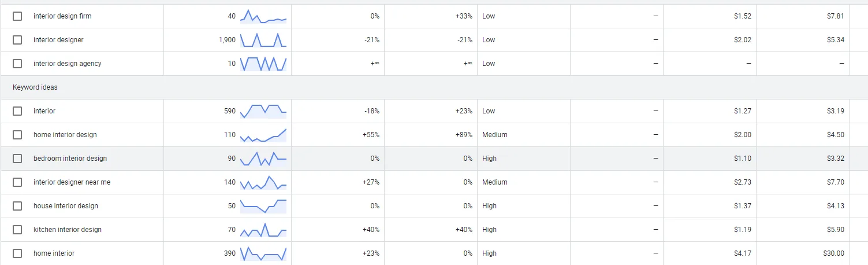View trend sparkline for kitchen interior design
Viewport: 868px width, 265px height.
(263, 230)
